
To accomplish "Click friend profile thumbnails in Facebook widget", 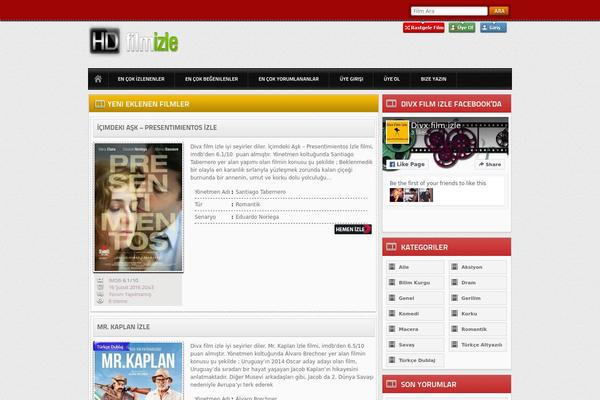I will tap(411, 195).
